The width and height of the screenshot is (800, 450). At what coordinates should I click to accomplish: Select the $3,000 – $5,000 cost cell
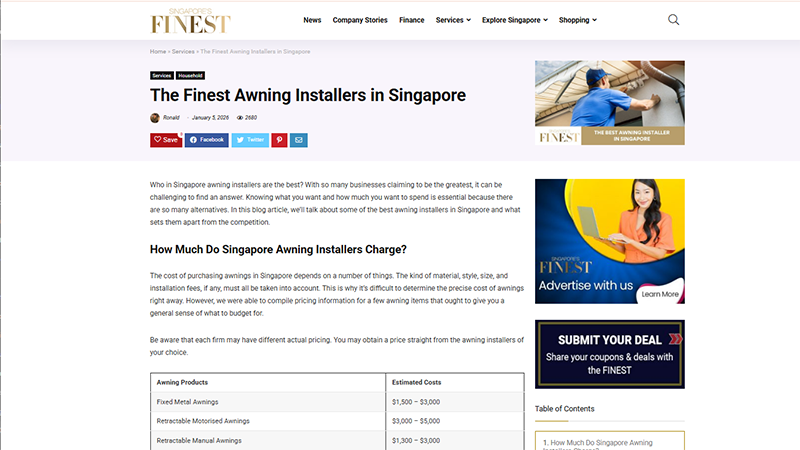tap(455, 421)
